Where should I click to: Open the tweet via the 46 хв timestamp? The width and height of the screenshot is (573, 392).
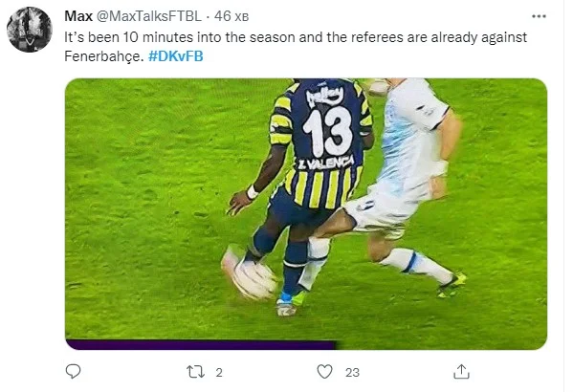click(231, 16)
